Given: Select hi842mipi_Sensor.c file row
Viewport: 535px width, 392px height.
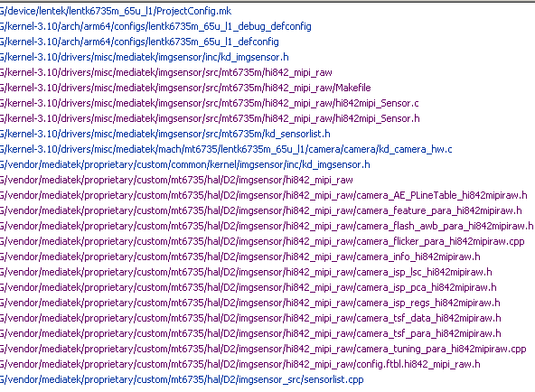Looking at the screenshot, I should point(209,103).
